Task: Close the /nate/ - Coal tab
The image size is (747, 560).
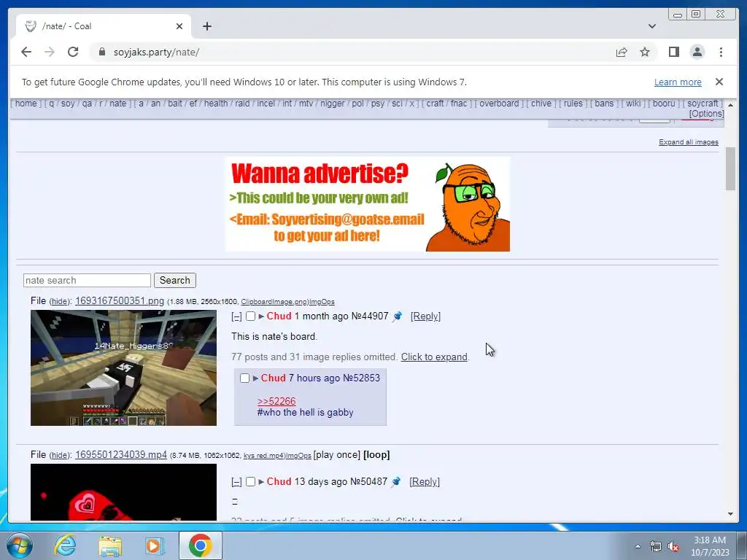Action: point(179,26)
